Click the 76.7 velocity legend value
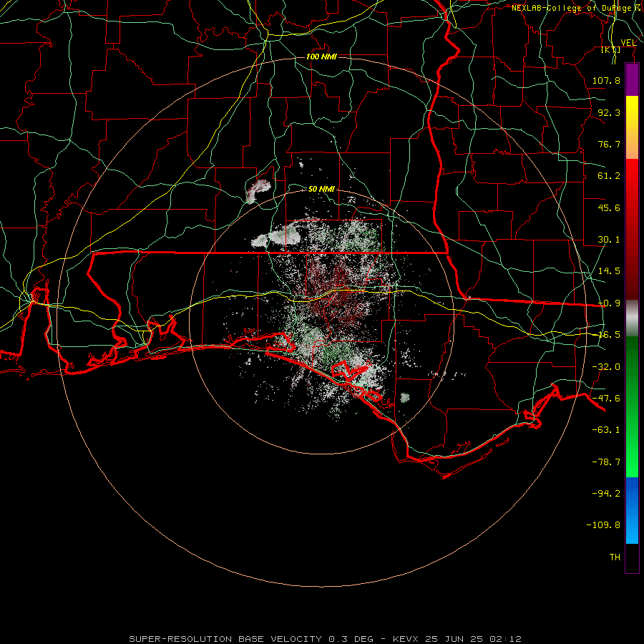This screenshot has height=644, width=644. pos(609,144)
